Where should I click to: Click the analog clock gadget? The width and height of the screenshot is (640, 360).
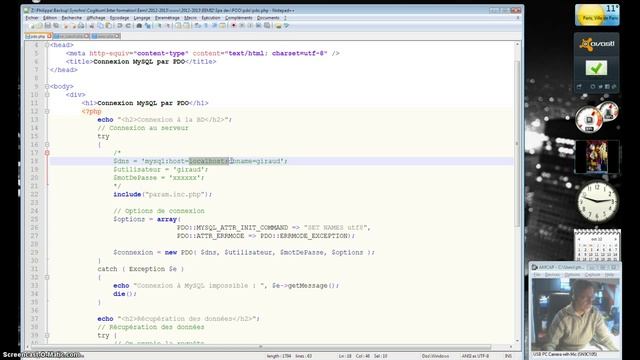[597, 201]
